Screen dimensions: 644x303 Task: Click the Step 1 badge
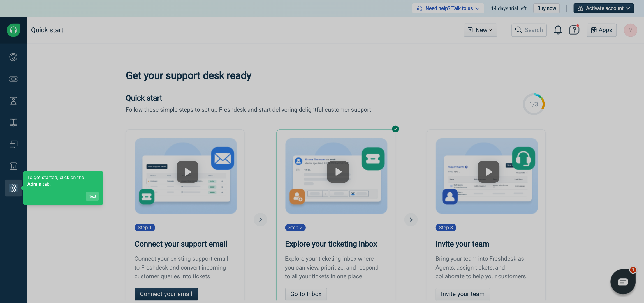[x=145, y=228]
